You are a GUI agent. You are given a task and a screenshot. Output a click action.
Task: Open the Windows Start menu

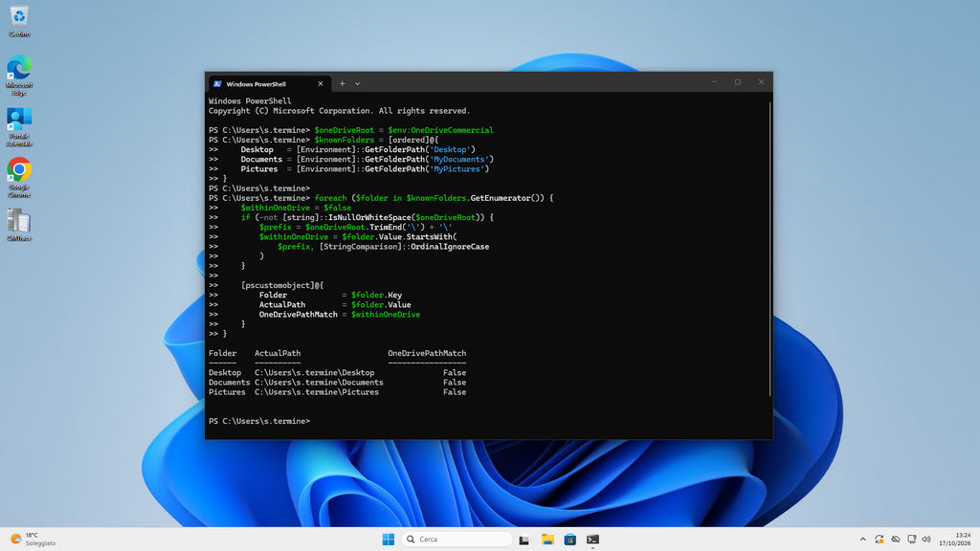click(389, 540)
